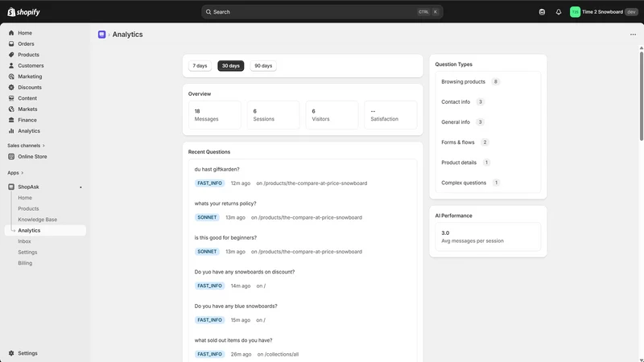Click the dev badge in top bar
The image size is (644, 362).
point(631,12)
